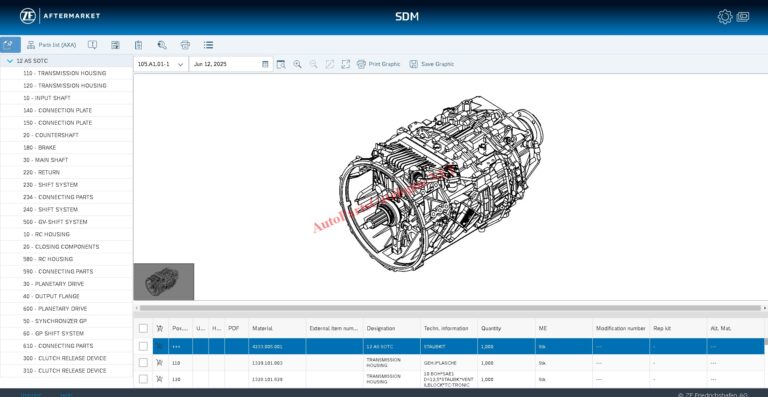Click the Designation column header
Viewport: 768px width, 397px height.
[x=391, y=328]
